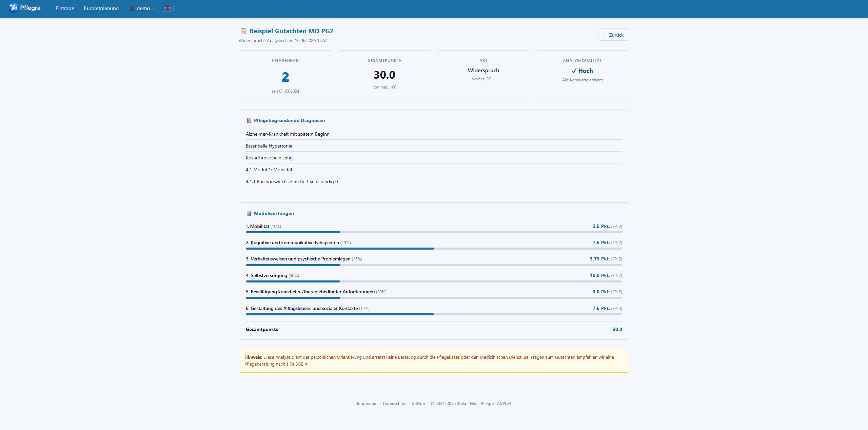
Task: Open the demo user dropdown menu
Action: [x=142, y=8]
